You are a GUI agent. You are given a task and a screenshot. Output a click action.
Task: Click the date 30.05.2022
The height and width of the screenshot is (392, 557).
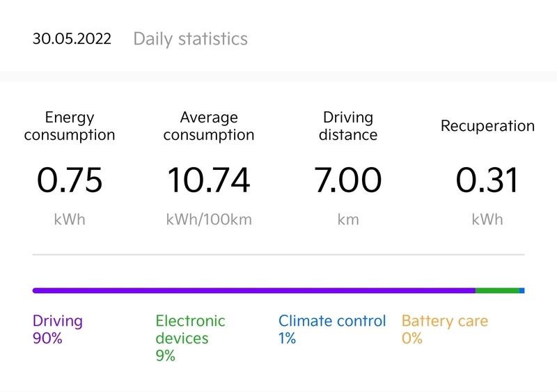(72, 38)
